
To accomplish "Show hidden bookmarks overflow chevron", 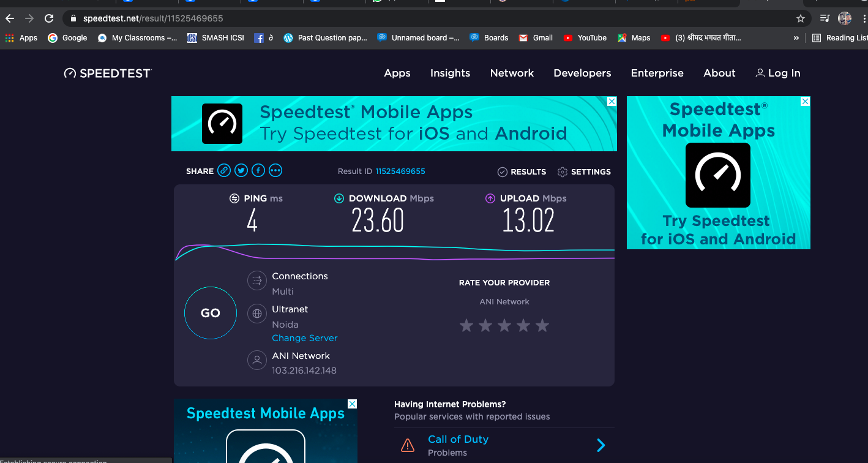I will [796, 38].
